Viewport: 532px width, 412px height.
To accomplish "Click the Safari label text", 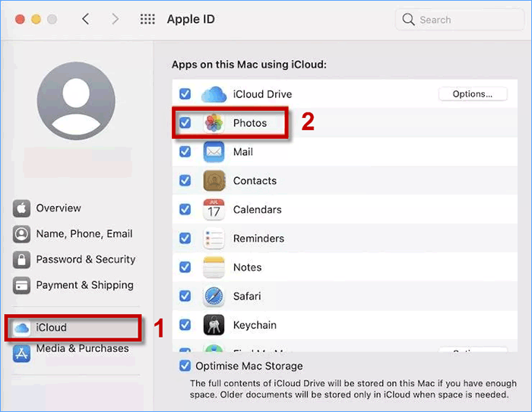I will (x=247, y=296).
